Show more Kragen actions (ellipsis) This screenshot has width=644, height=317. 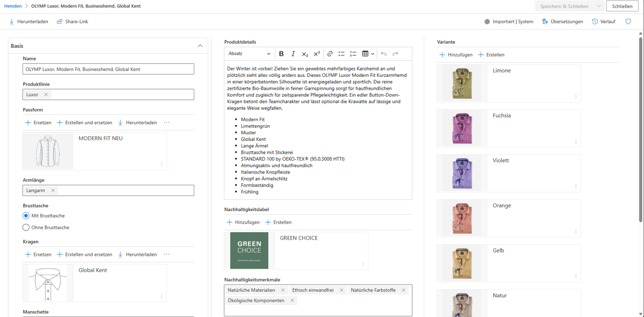click(x=166, y=254)
